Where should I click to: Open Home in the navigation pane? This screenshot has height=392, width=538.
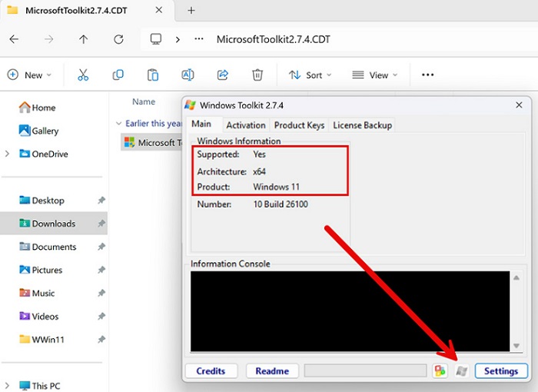pos(37,108)
